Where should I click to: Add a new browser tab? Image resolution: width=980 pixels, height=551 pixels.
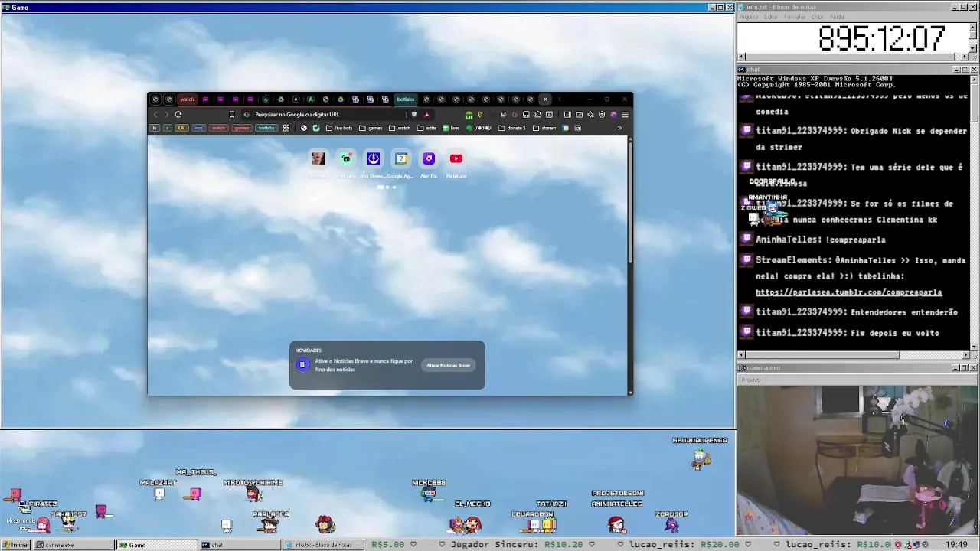(560, 99)
